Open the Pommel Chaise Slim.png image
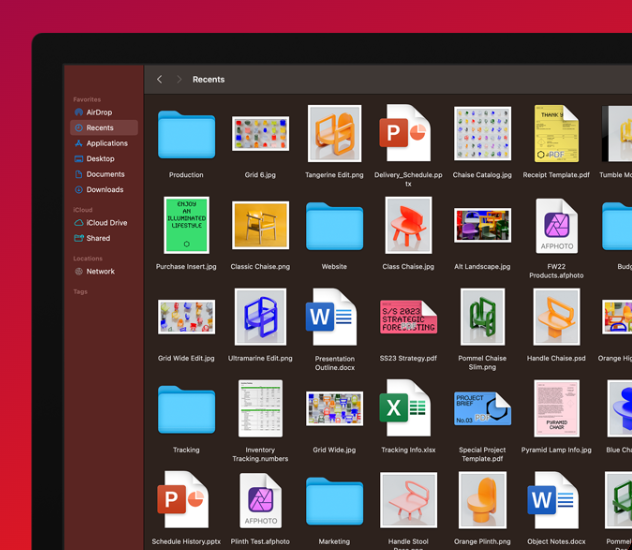This screenshot has width=632, height=550. [482, 317]
